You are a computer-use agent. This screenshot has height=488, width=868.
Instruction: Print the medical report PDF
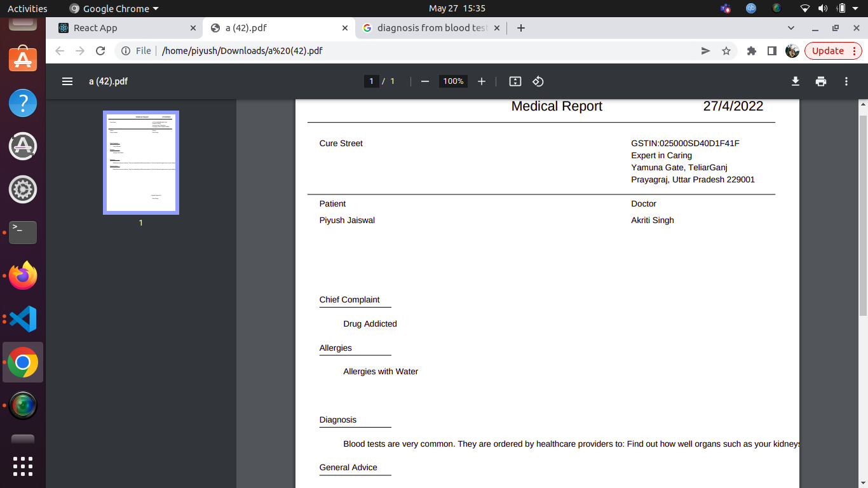tap(821, 81)
